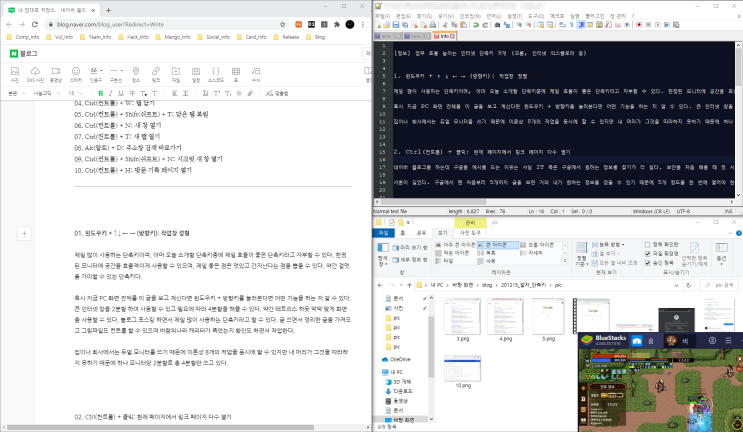Toggle the Item check boxes checkbox in Explorer
This screenshot has height=432, width=743.
point(647,244)
